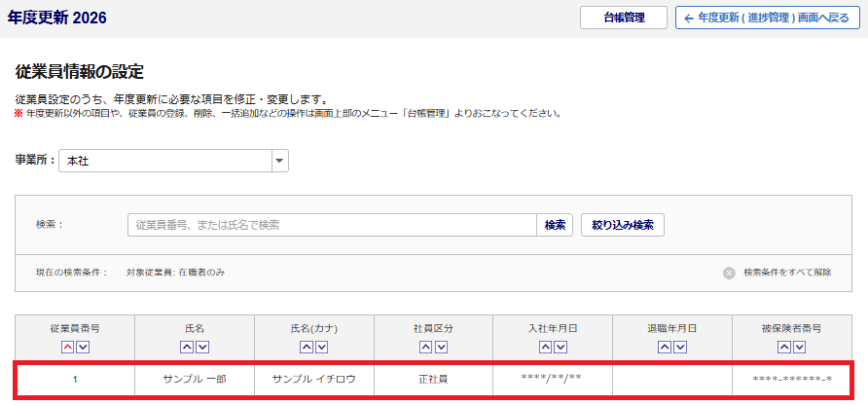This screenshot has height=406, width=868.
Task: Sort 氏名 column ascending
Action: [x=187, y=347]
